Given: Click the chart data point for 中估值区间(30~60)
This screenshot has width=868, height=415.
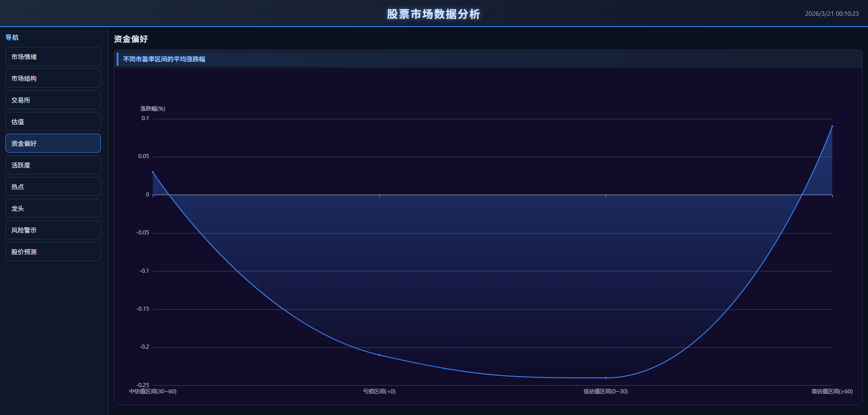Looking at the screenshot, I should click(x=153, y=172).
